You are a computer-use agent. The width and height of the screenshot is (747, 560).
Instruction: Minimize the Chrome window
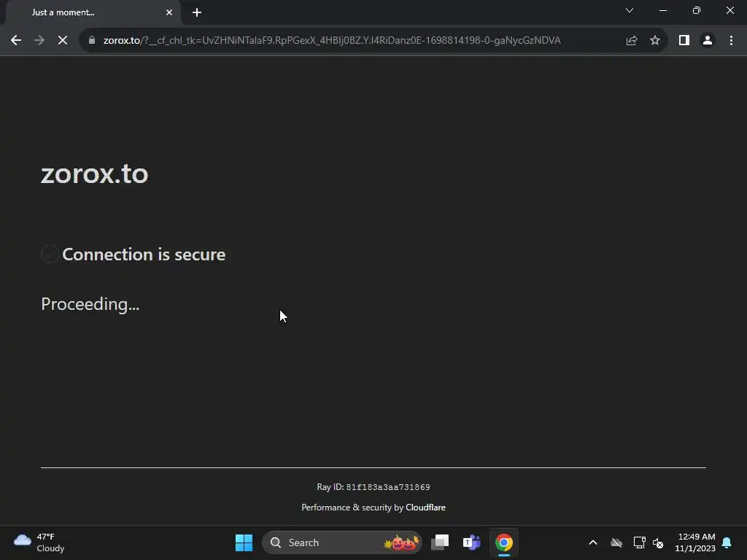click(x=663, y=10)
